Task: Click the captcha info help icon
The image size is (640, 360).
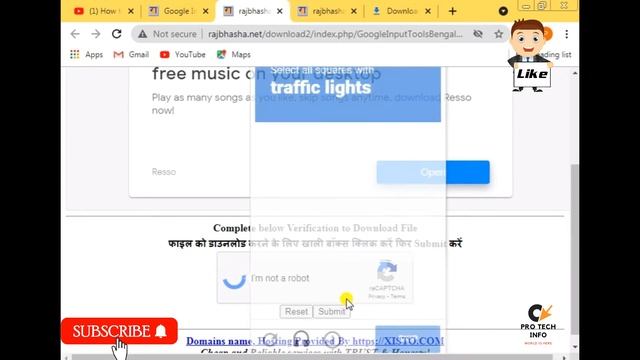Action: 332,339
